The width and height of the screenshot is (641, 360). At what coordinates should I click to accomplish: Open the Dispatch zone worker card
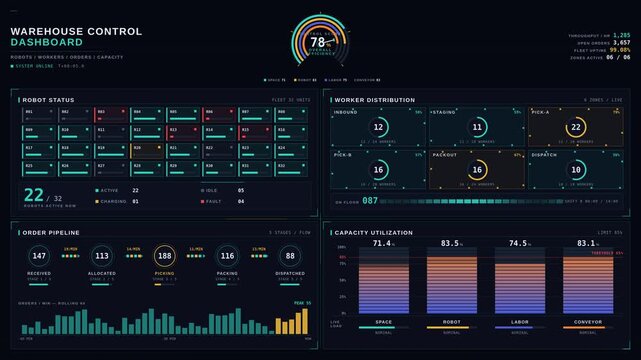tap(576, 170)
